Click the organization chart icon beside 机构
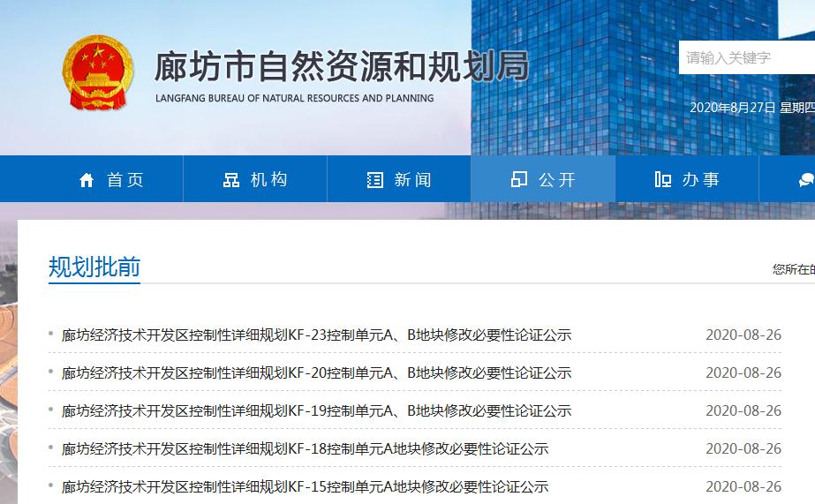This screenshot has height=504, width=815. coord(231,180)
